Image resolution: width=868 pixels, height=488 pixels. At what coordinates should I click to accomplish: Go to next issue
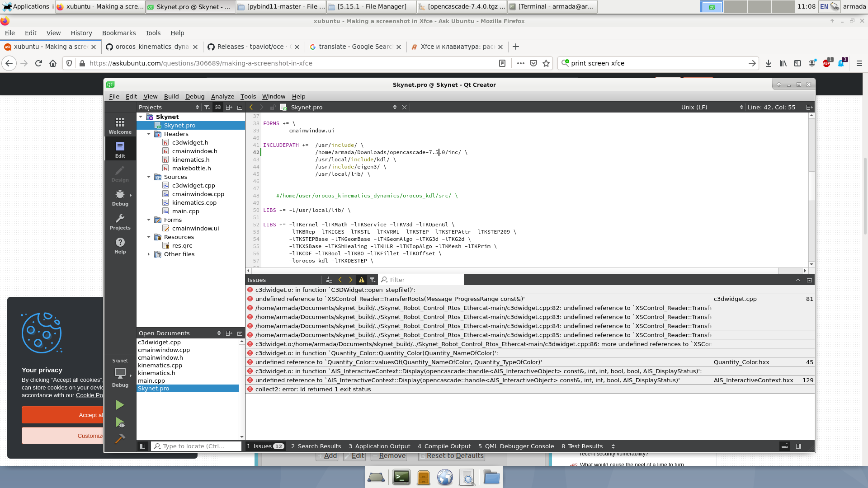point(350,280)
